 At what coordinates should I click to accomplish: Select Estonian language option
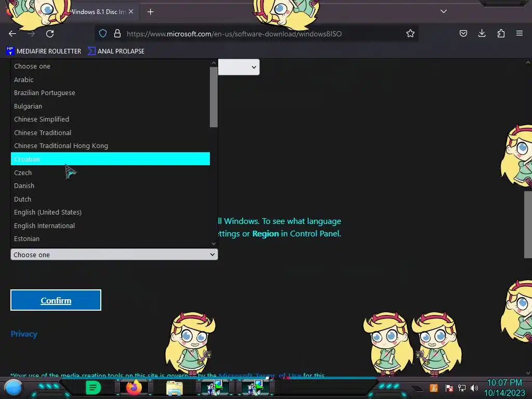pos(110,238)
